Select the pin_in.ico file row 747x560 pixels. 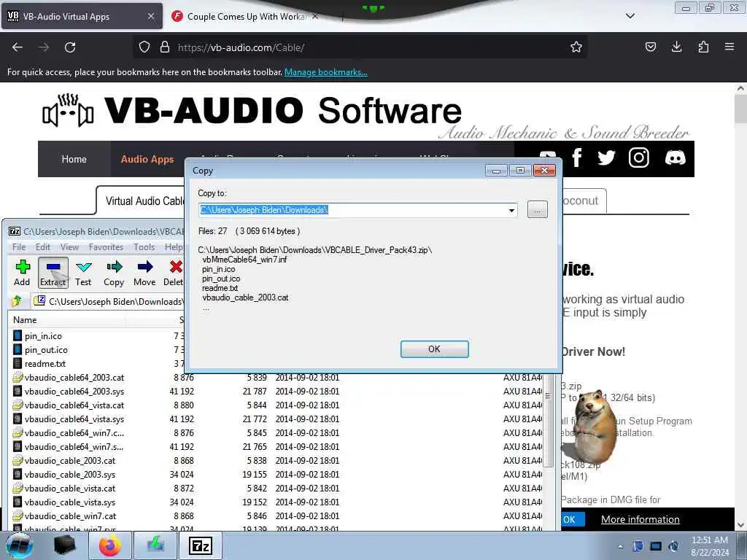tap(97, 335)
